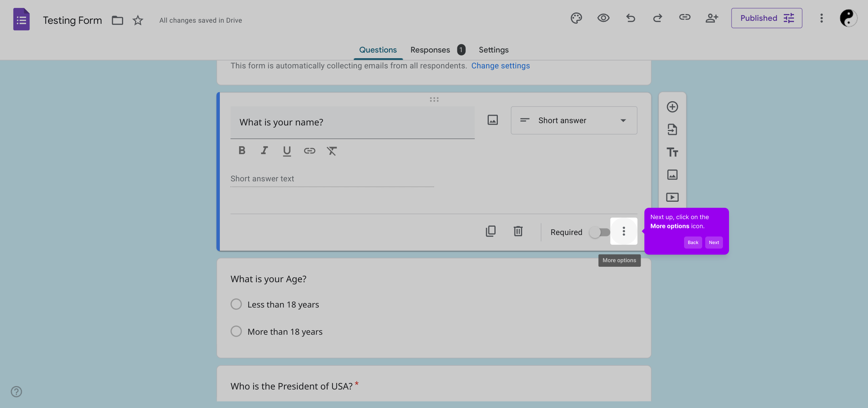The width and height of the screenshot is (868, 408).
Task: Open More options three-dot menu on question
Action: click(x=624, y=231)
